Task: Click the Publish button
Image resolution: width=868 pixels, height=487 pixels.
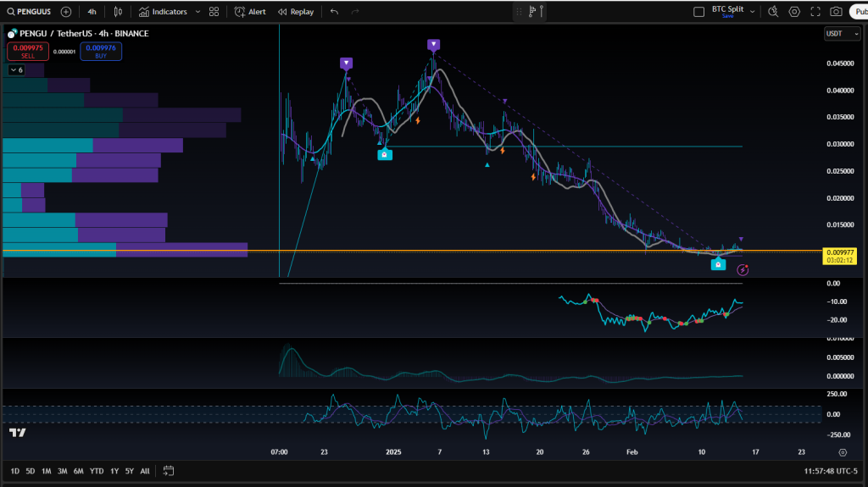Action: click(x=860, y=12)
